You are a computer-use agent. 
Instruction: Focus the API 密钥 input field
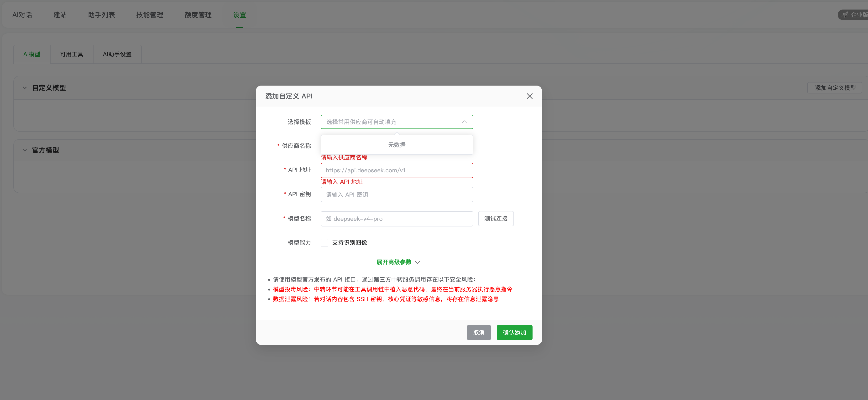(397, 195)
